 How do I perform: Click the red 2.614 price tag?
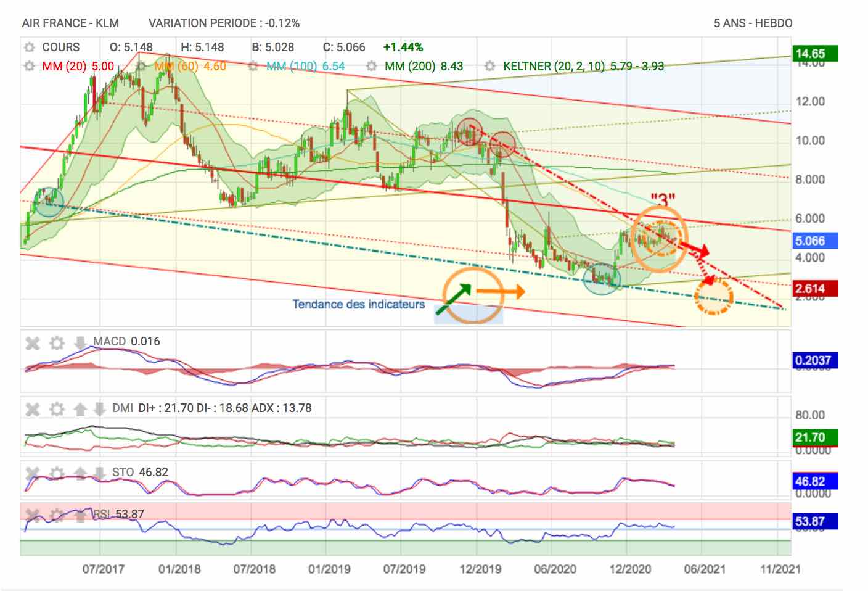[x=814, y=289]
